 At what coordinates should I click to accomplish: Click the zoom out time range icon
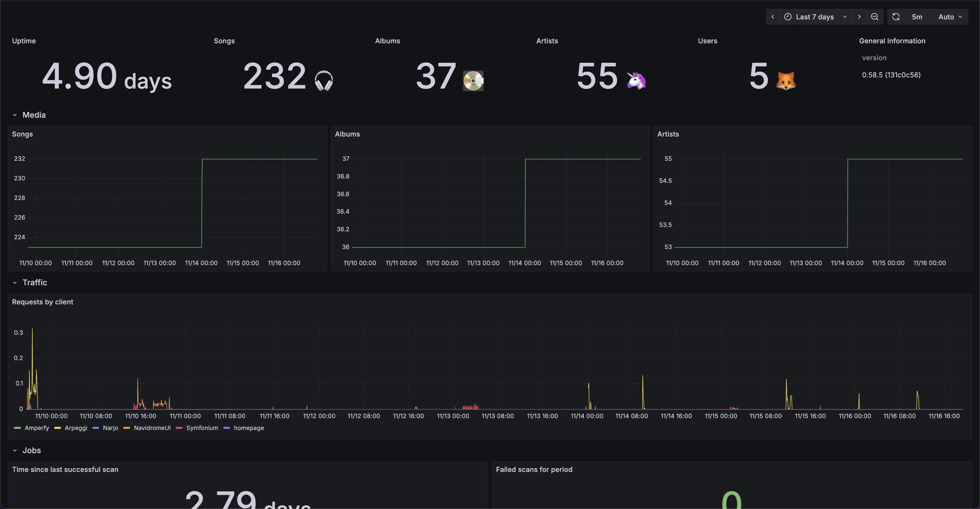(x=875, y=17)
